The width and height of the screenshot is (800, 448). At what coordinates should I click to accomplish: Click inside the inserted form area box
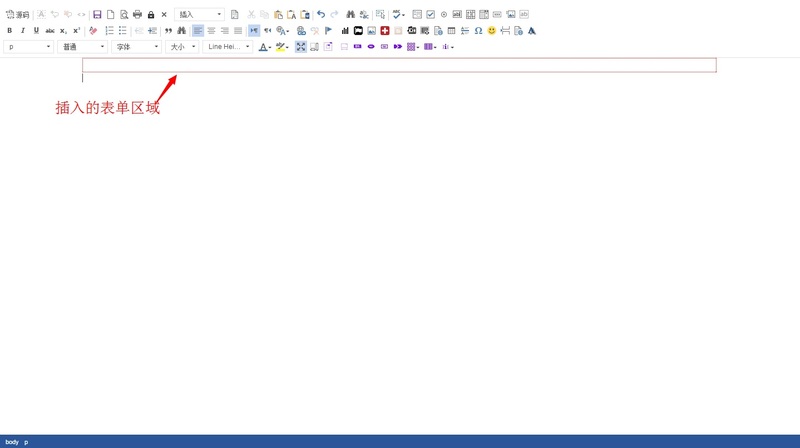(x=399, y=65)
